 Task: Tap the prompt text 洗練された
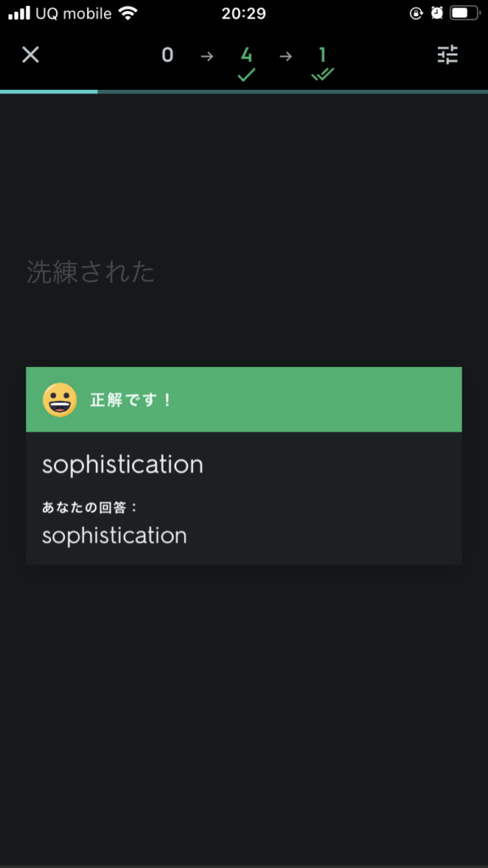pyautogui.click(x=91, y=272)
